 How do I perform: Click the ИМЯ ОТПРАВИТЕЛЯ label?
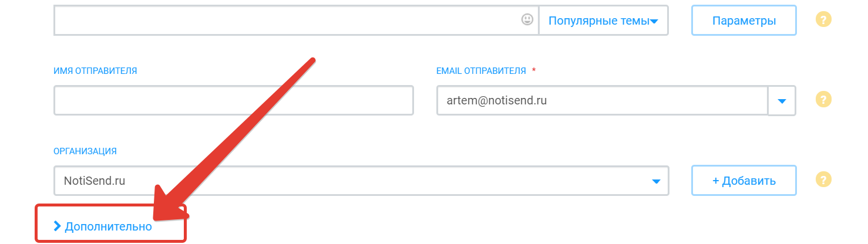click(x=95, y=71)
